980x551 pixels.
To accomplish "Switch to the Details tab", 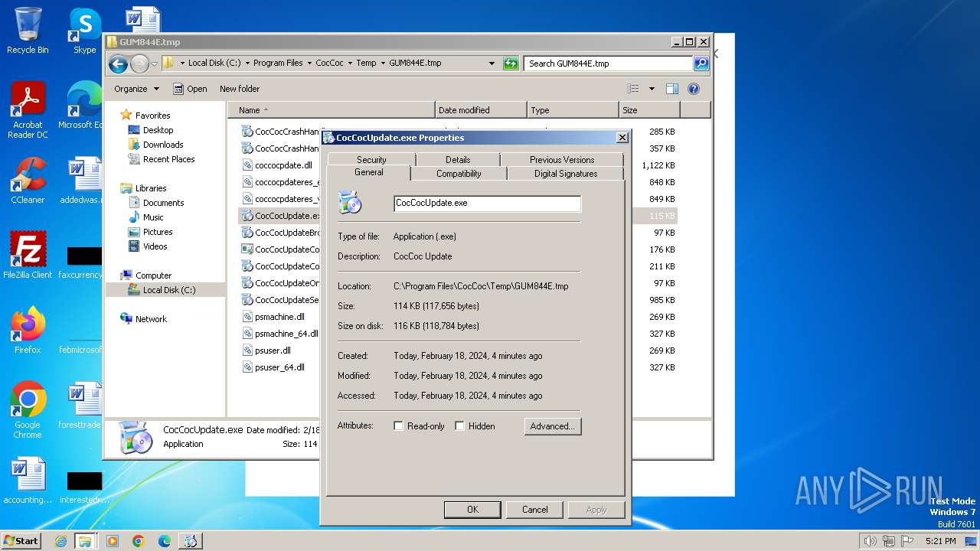I will pos(458,160).
